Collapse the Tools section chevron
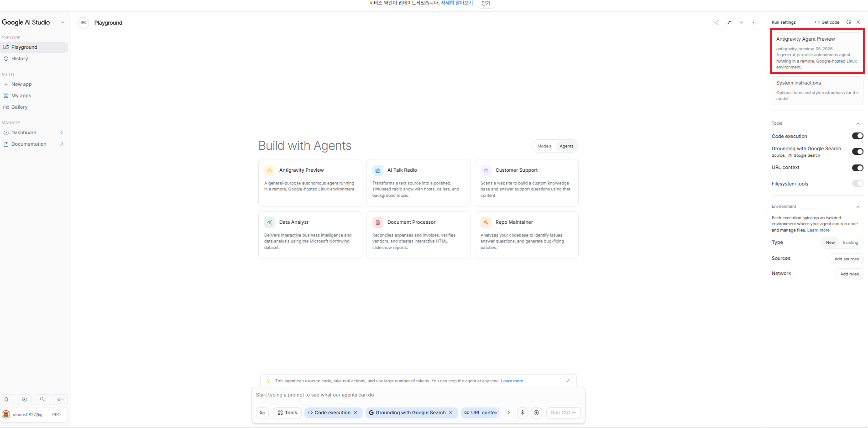Image resolution: width=868 pixels, height=428 pixels. [858, 123]
